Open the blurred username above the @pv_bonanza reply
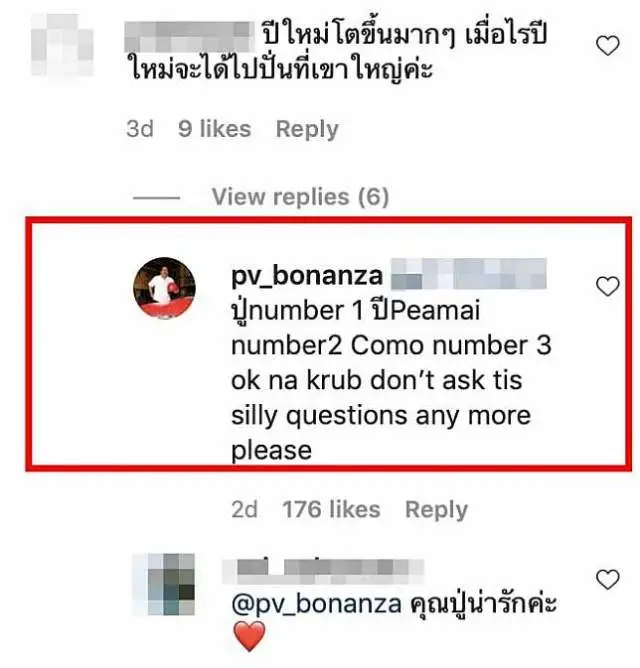This screenshot has width=640, height=668. (x=323, y=570)
